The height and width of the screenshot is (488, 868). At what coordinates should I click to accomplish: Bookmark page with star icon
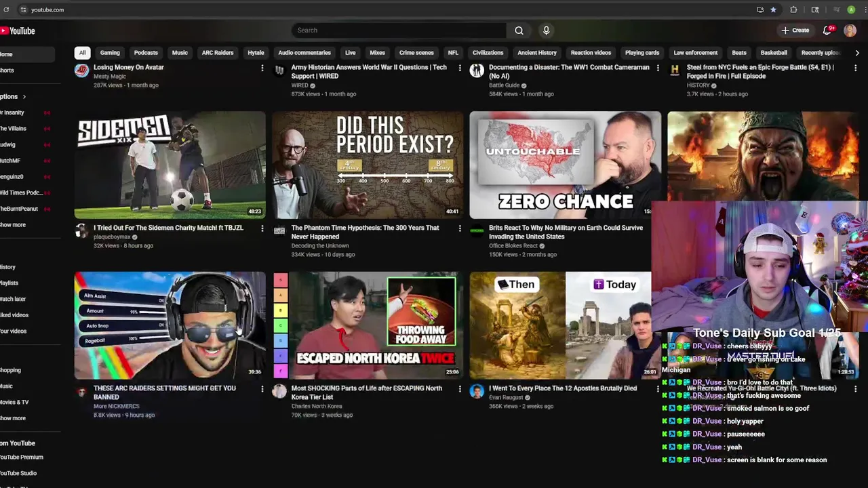773,9
